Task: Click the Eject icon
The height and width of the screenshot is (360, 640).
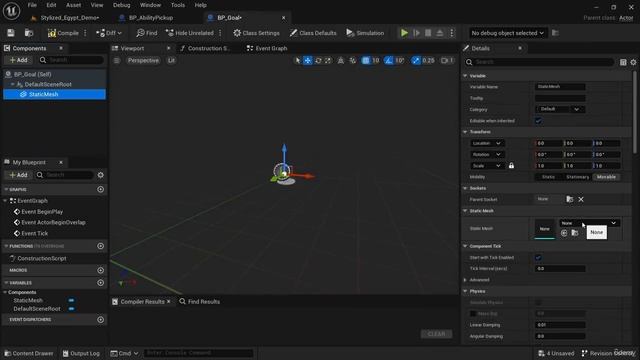Action: tap(440, 33)
